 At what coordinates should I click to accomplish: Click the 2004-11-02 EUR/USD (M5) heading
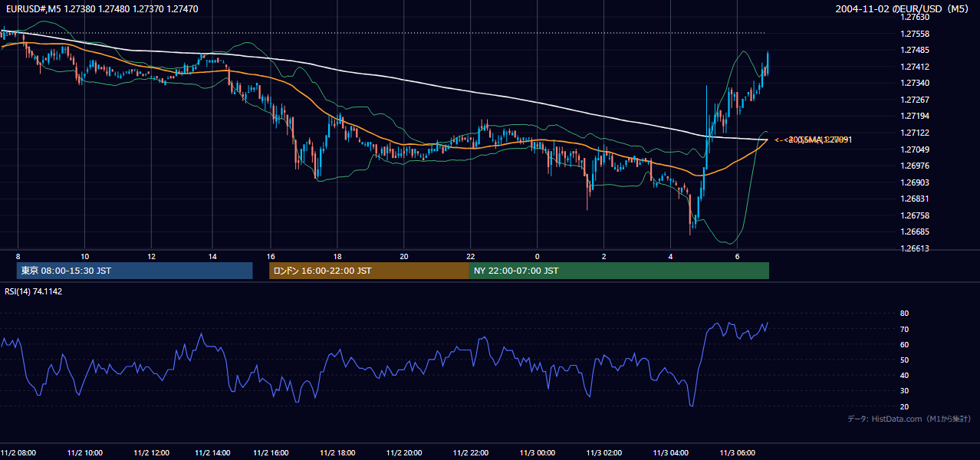click(903, 9)
